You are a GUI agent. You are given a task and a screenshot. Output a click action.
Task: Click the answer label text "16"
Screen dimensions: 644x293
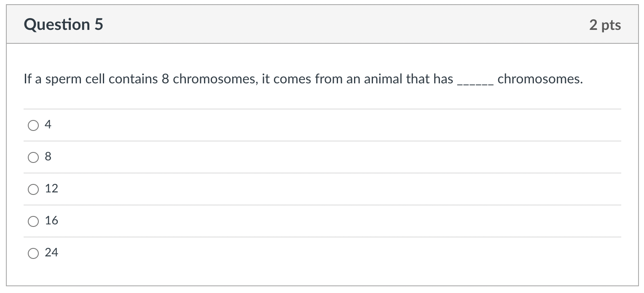tap(51, 221)
